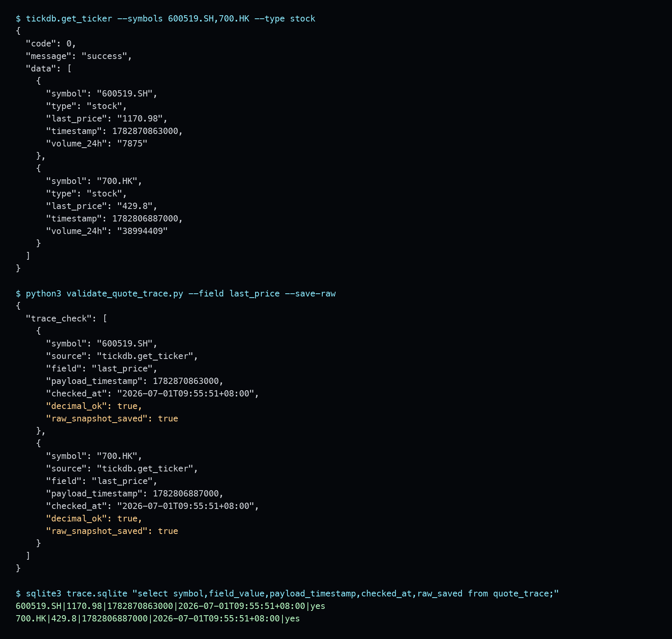
Task: Click the sqlite3 trace.sqlite query command
Action: click(287, 594)
